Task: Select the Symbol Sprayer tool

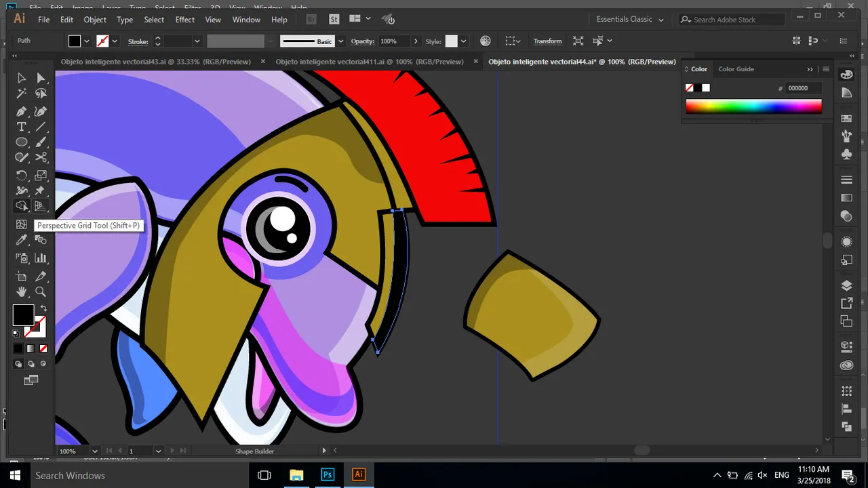Action: pos(22,258)
